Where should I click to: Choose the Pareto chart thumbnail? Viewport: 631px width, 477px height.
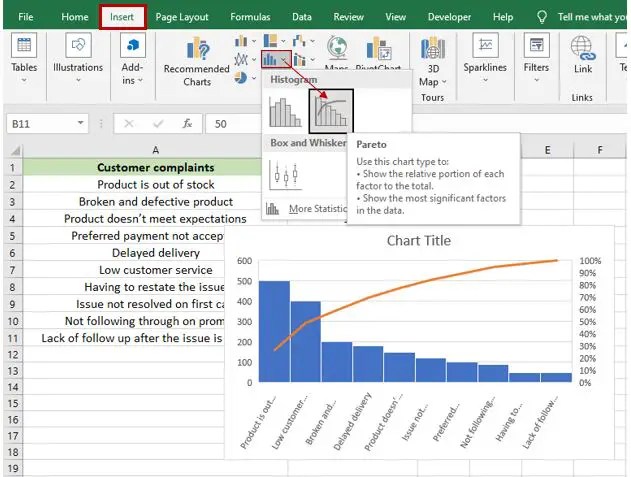pos(331,112)
